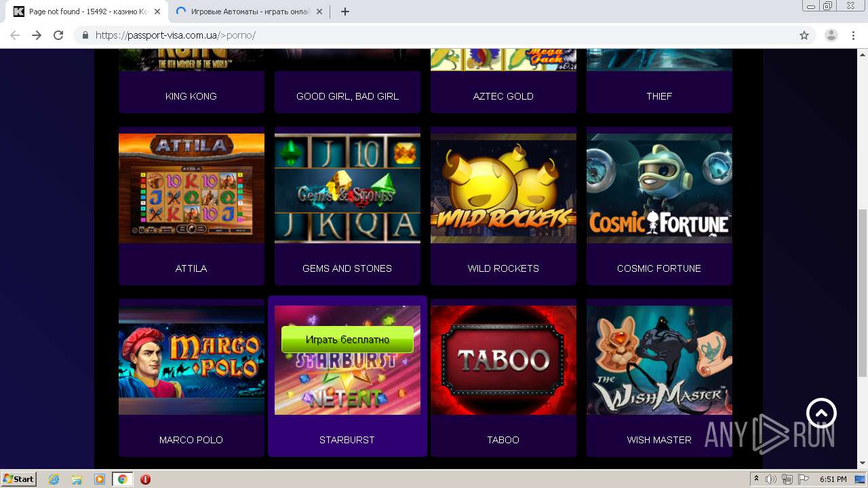The width and height of the screenshot is (868, 488).
Task: Close the 'Игровые Автоматы' tab
Action: [x=319, y=12]
